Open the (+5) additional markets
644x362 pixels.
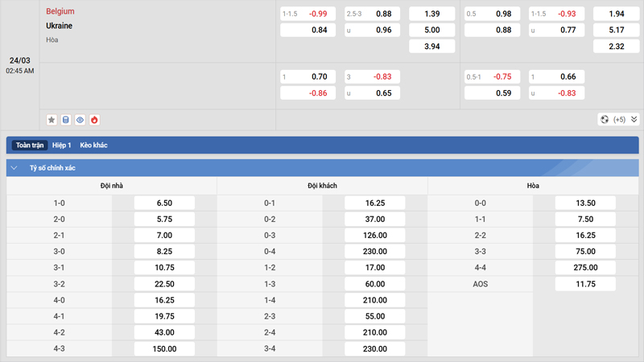[619, 120]
